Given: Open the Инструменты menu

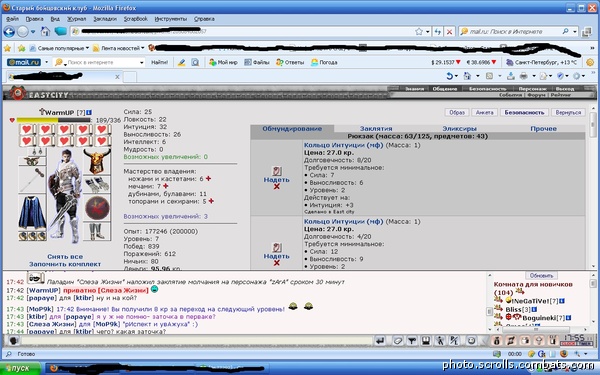Looking at the screenshot, I should point(171,19).
